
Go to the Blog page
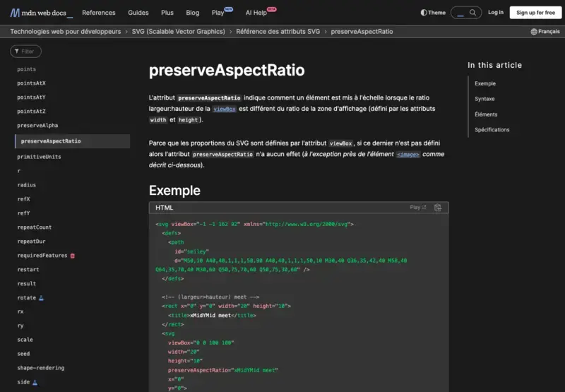click(192, 13)
